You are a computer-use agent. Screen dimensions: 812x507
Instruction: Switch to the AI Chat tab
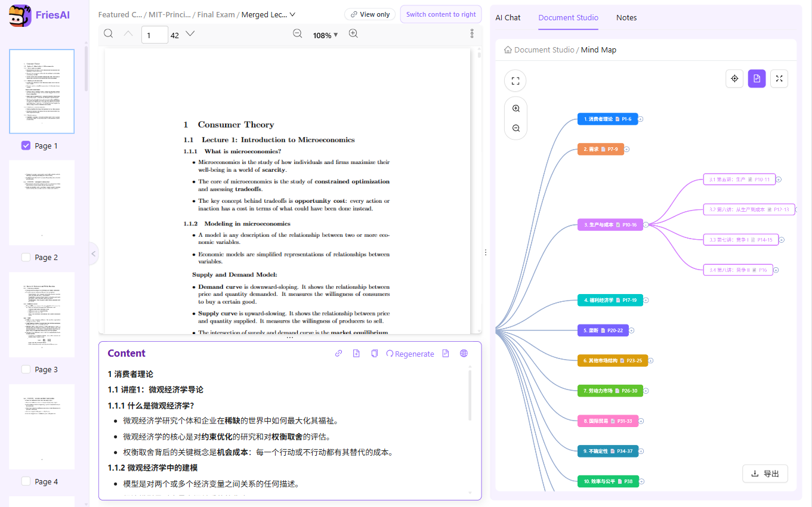pyautogui.click(x=508, y=18)
